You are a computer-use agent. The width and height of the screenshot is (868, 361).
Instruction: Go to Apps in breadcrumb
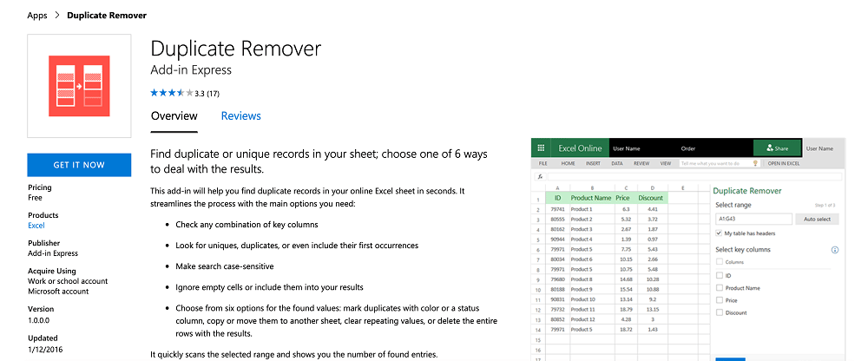[x=37, y=16]
